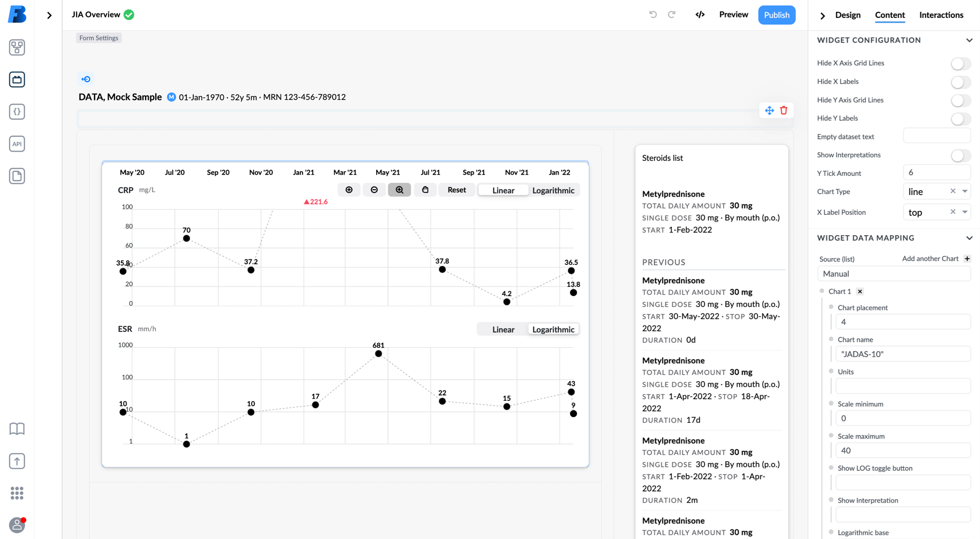
Task: Clear the Chart Type line value
Action: [953, 191]
